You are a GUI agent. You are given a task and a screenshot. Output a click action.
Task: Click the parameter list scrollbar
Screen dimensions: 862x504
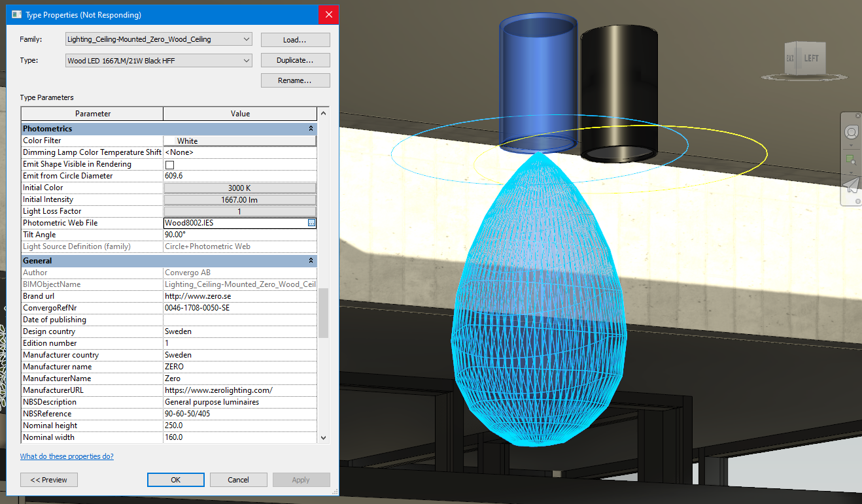tap(323, 314)
